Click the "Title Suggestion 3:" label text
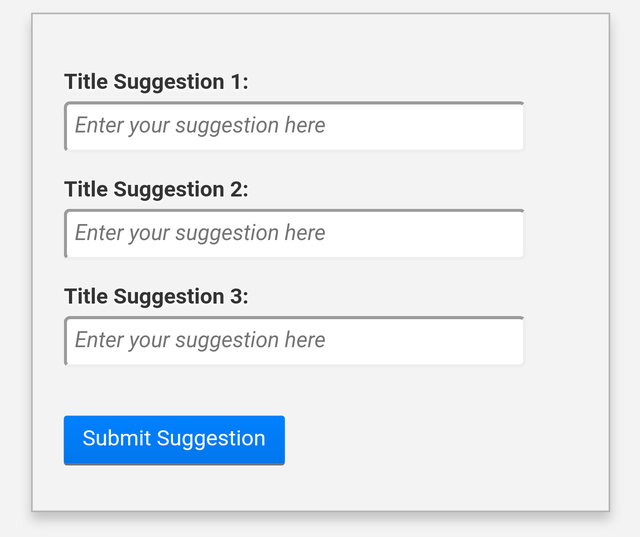Image resolution: width=640 pixels, height=537 pixels. (x=156, y=296)
